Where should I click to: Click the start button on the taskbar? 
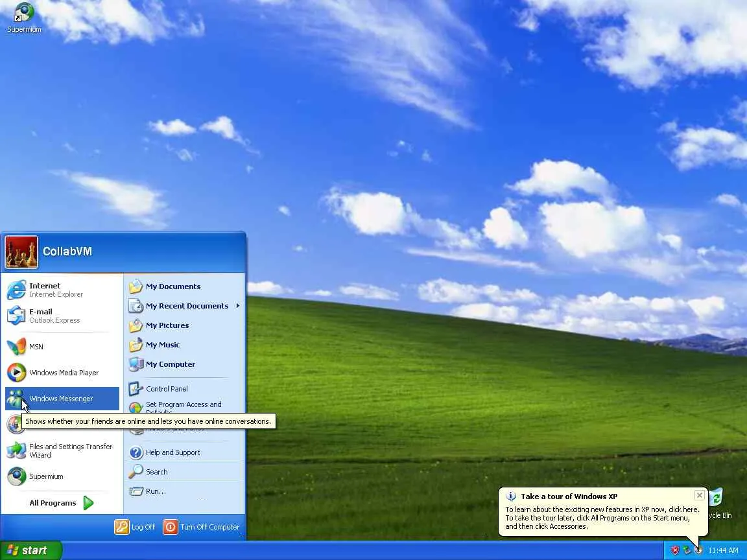(31, 550)
